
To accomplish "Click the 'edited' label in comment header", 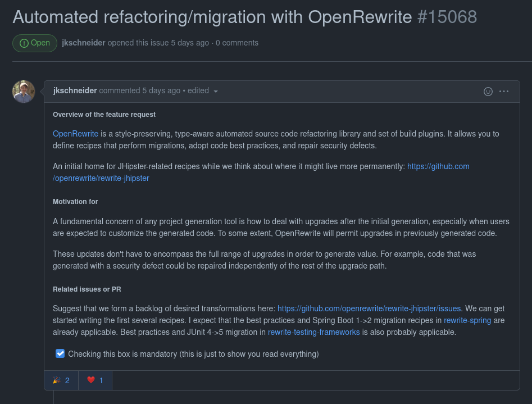I will 198,90.
